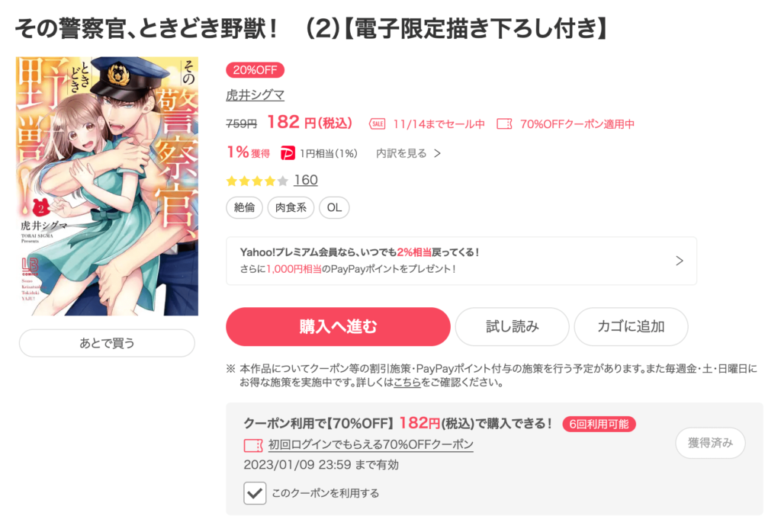Open author link 虎井シグマ

pos(255,95)
